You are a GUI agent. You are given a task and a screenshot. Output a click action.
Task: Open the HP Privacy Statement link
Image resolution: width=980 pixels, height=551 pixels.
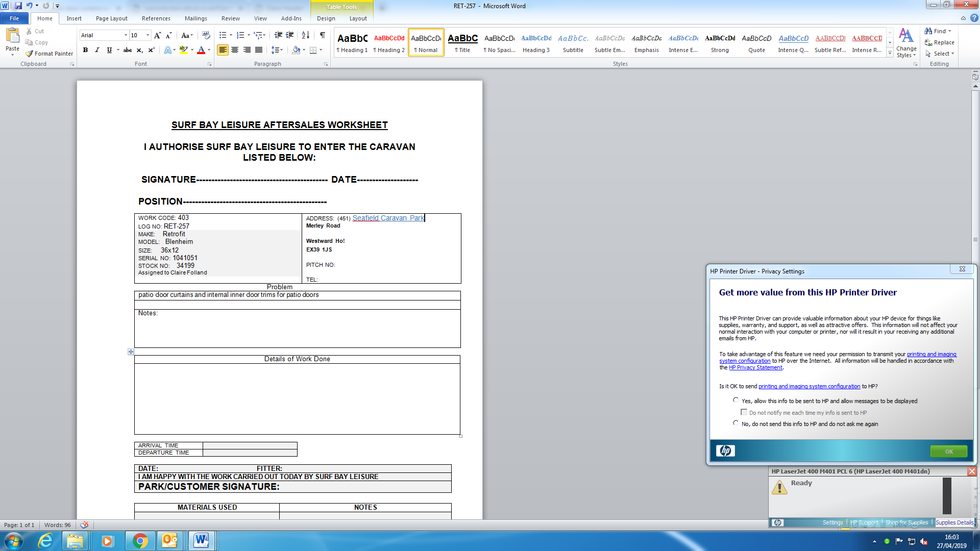(x=755, y=367)
